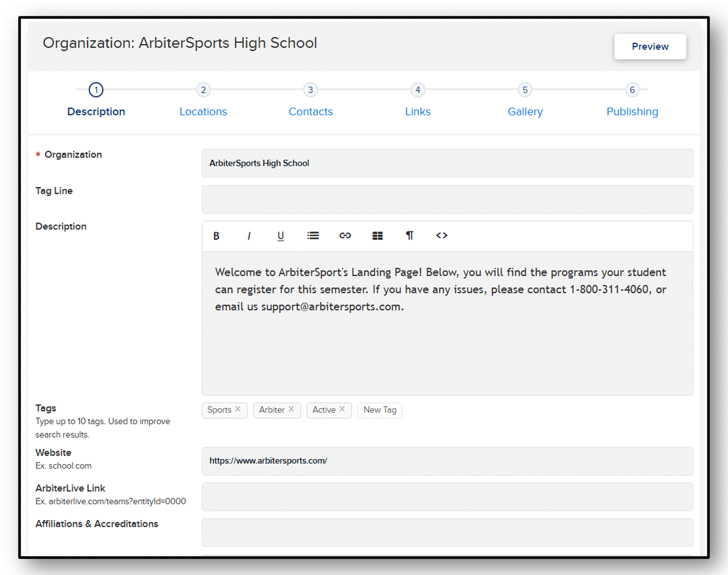Toggle italic formatting in Description editor
This screenshot has width=728, height=575.
249,236
